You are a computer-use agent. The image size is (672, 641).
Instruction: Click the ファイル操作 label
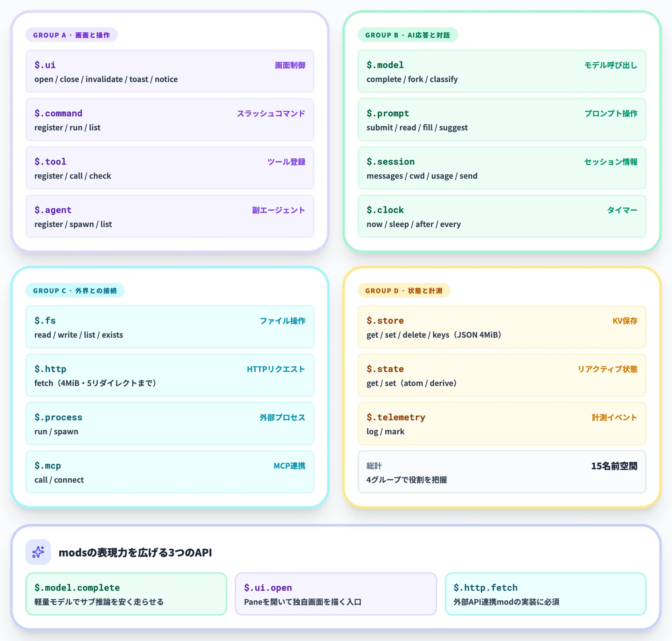(283, 320)
